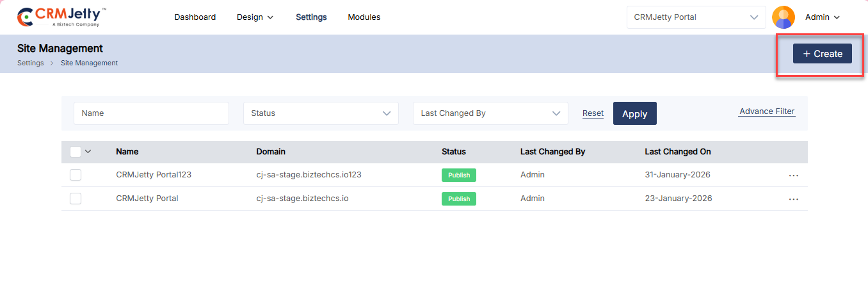The height and width of the screenshot is (301, 868).
Task: Apply the selected filters
Action: [x=634, y=113]
